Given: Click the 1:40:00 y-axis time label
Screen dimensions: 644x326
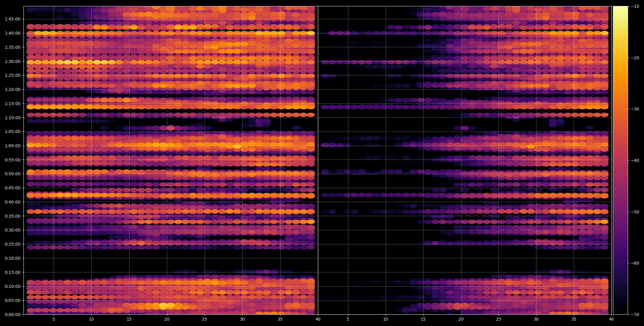Looking at the screenshot, I should (x=12, y=33).
